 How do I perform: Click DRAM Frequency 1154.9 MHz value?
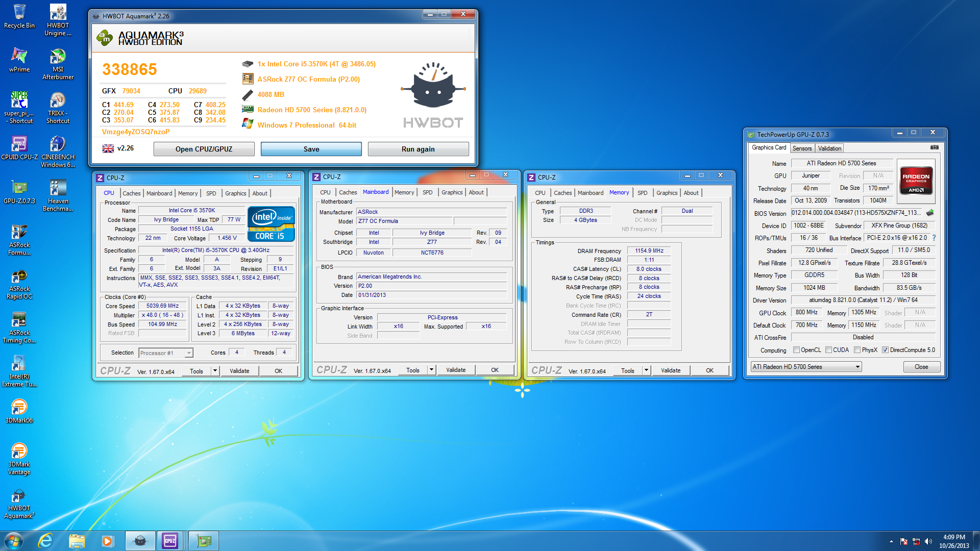click(x=649, y=251)
